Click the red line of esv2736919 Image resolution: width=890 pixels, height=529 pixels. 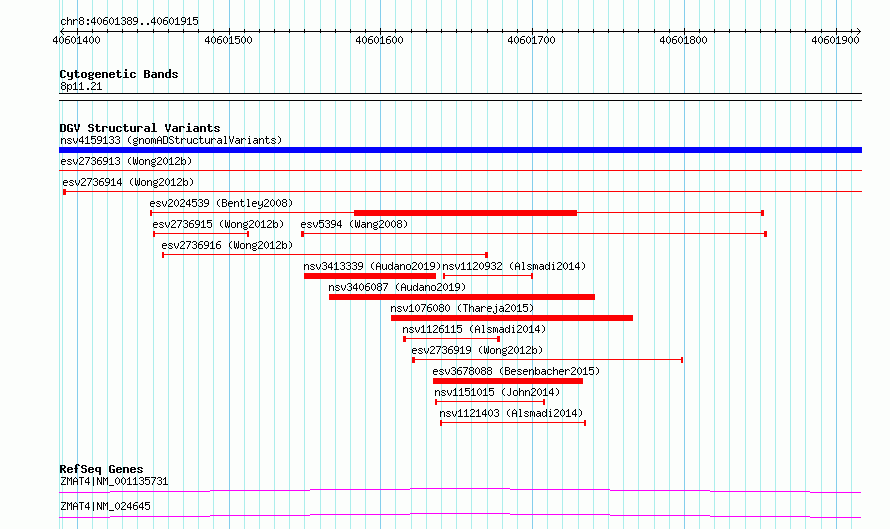tap(547, 360)
